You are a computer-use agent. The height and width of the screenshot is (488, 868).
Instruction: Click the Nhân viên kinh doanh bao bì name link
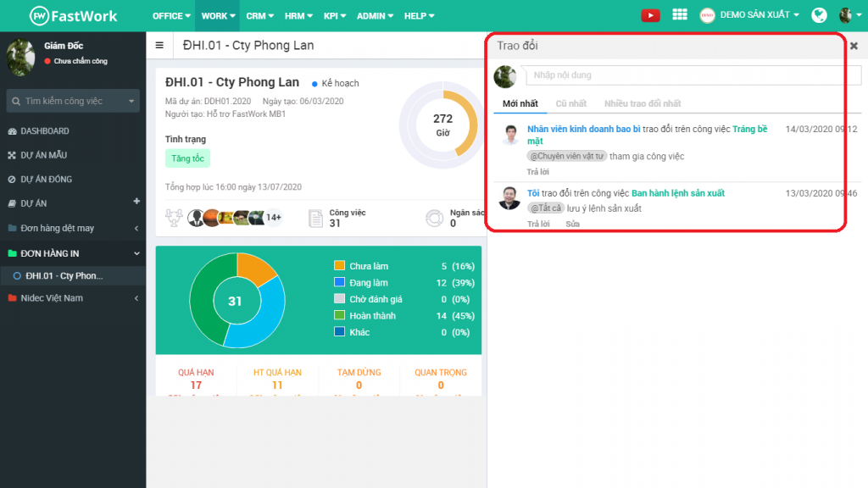tap(583, 129)
